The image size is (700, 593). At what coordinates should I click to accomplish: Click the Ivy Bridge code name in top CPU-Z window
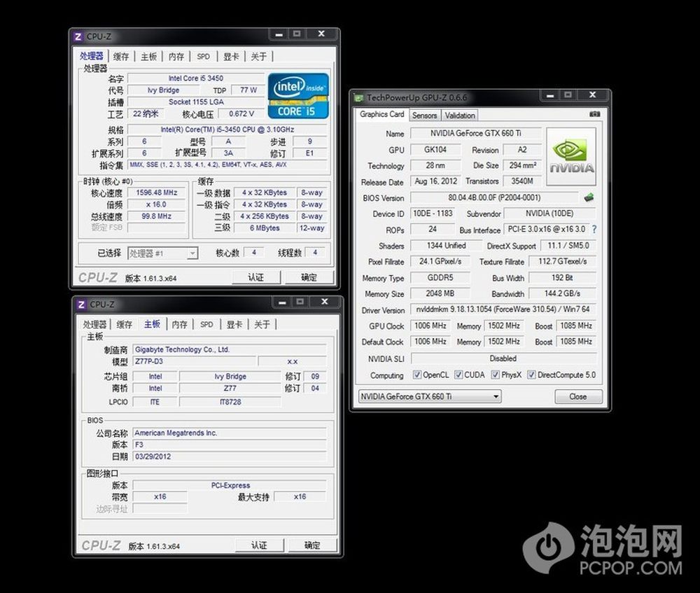163,90
